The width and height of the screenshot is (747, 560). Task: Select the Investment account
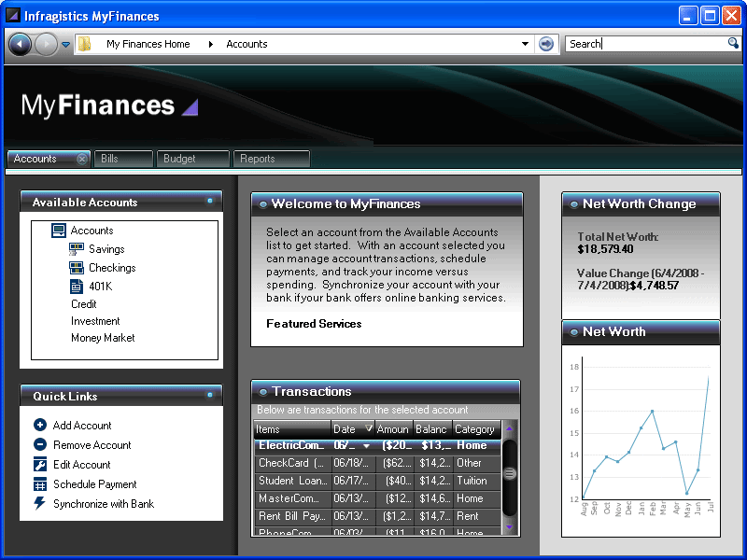pos(95,321)
